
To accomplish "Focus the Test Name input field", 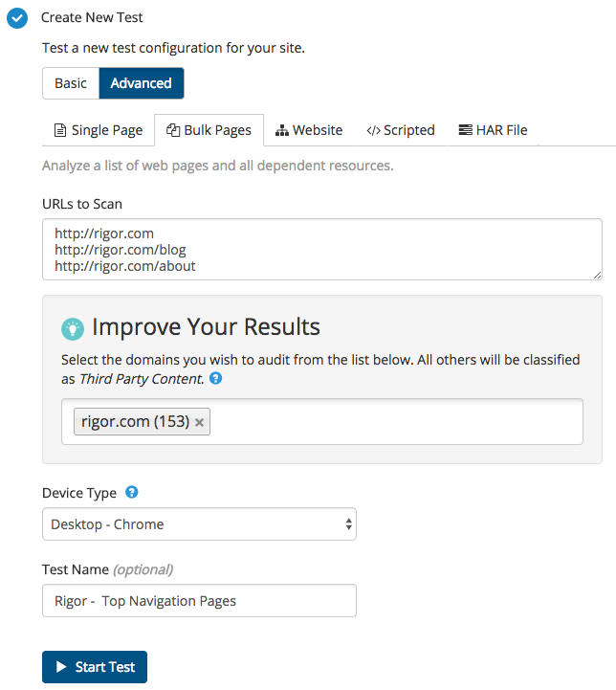I will (x=199, y=601).
